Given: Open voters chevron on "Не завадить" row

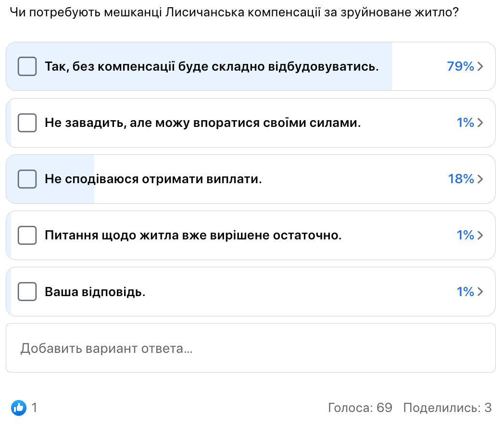Looking at the screenshot, I should (480, 123).
